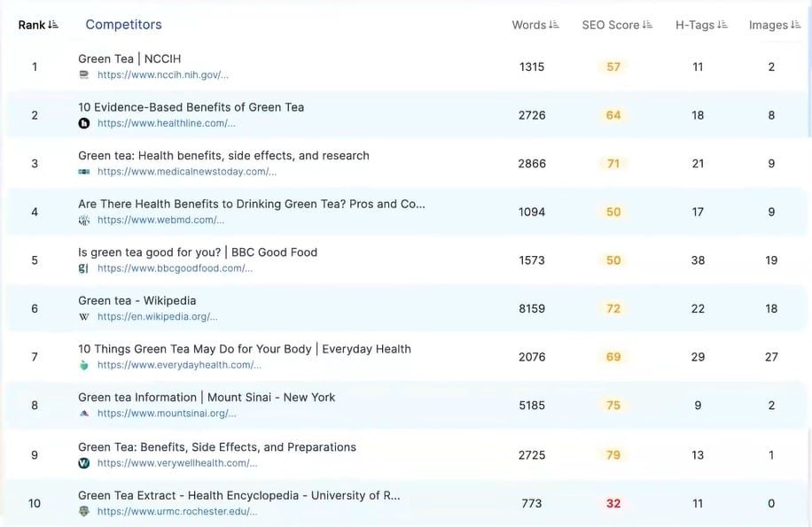Click the red SEO score 32 badge
This screenshot has width=812, height=527.
click(x=613, y=503)
